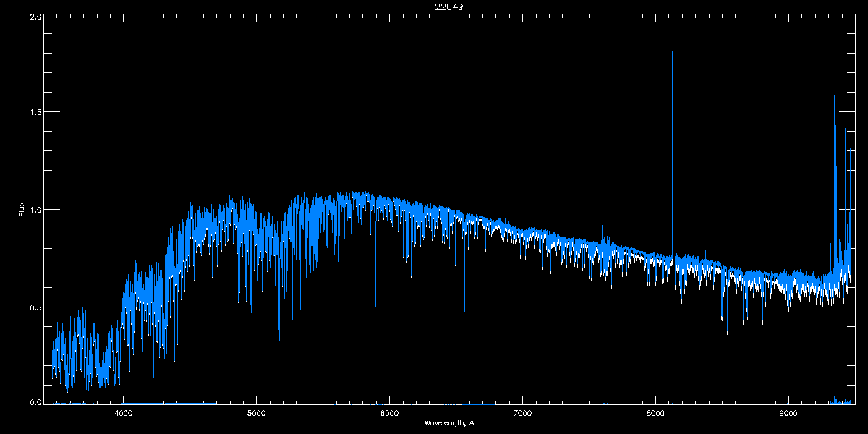Select the 5000 tick label on x-axis
The height and width of the screenshot is (434, 868).
257,413
